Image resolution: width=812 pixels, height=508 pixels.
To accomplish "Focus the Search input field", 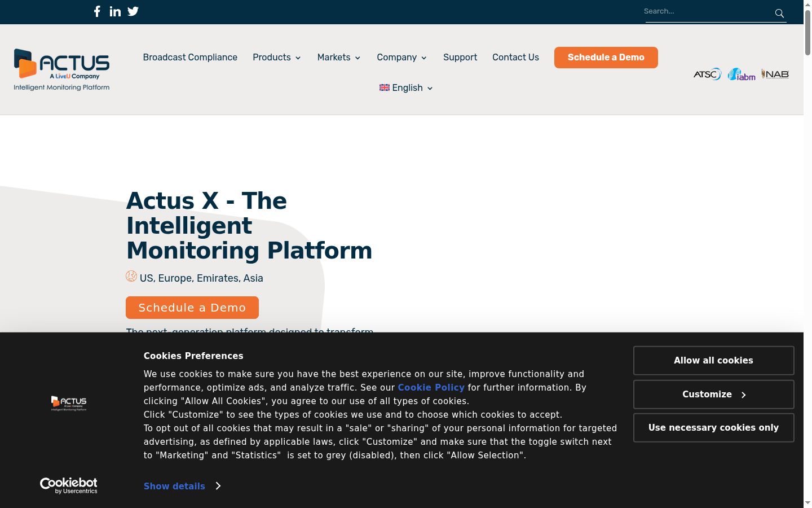I will (708, 11).
